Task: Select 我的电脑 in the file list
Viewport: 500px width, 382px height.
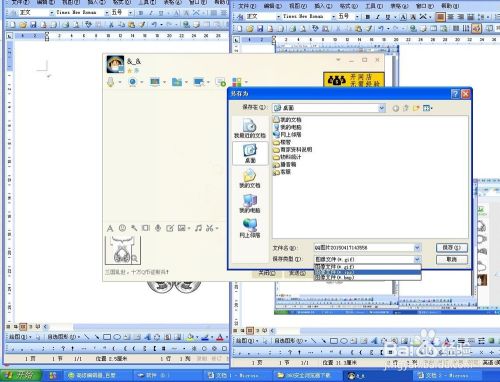Action: [287, 127]
